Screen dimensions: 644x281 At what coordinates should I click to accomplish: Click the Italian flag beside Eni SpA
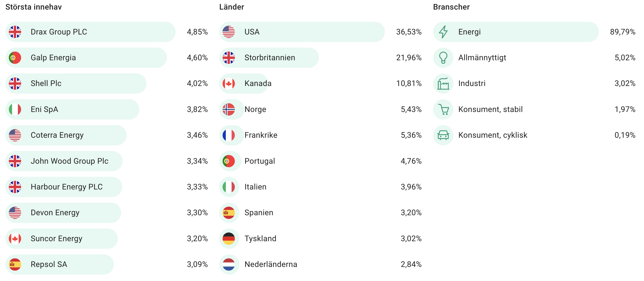(x=15, y=109)
